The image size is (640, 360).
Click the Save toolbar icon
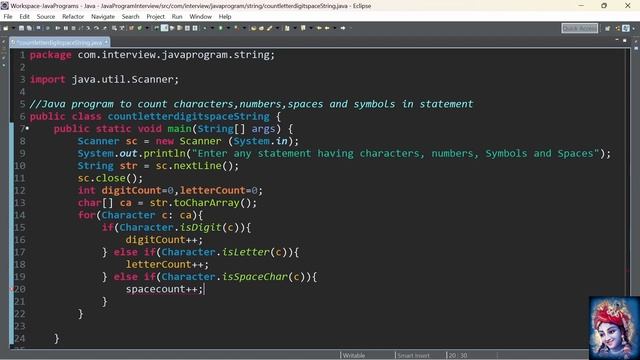coord(21,28)
